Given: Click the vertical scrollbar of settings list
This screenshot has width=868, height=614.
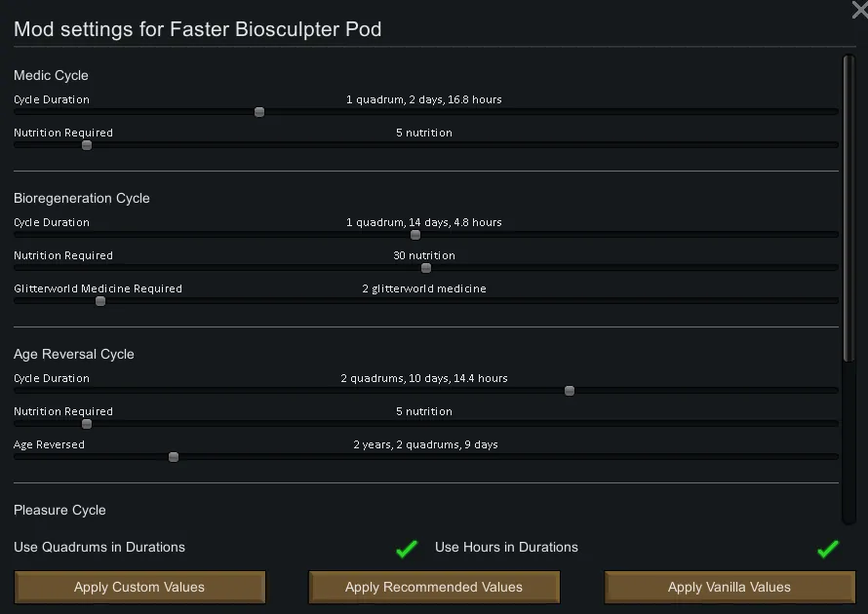Looking at the screenshot, I should (848, 210).
